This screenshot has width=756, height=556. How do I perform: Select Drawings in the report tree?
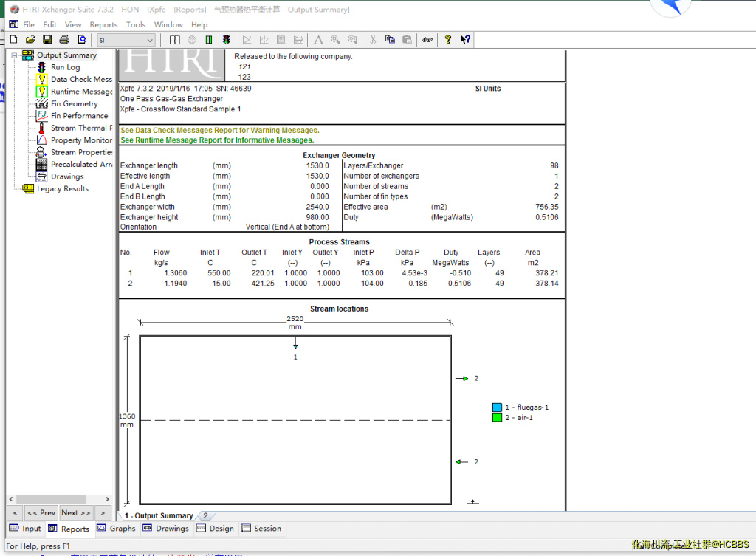click(x=67, y=176)
